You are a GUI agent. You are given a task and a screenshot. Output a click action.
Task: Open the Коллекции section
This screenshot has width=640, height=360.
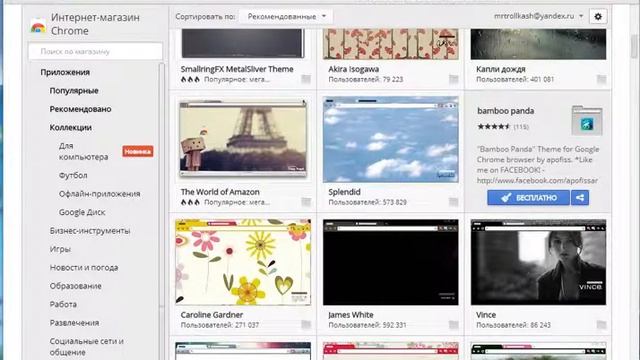click(71, 127)
